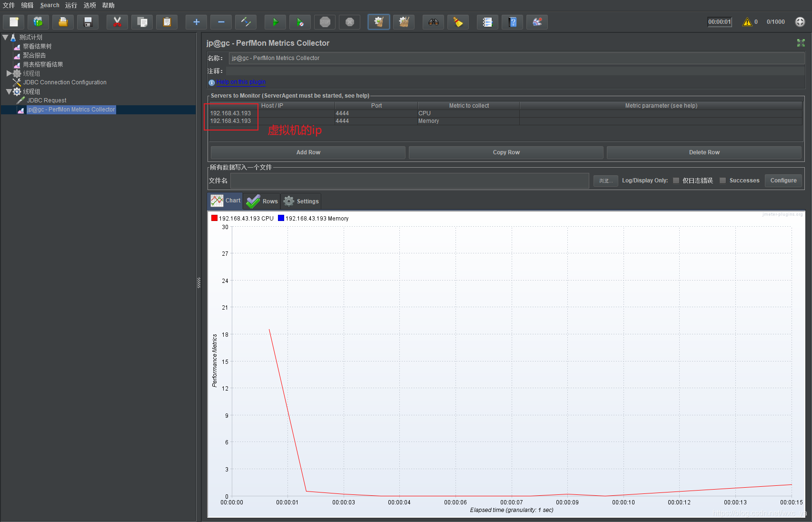This screenshot has width=812, height=522.
Task: Open the 选项 menu
Action: [x=89, y=5]
